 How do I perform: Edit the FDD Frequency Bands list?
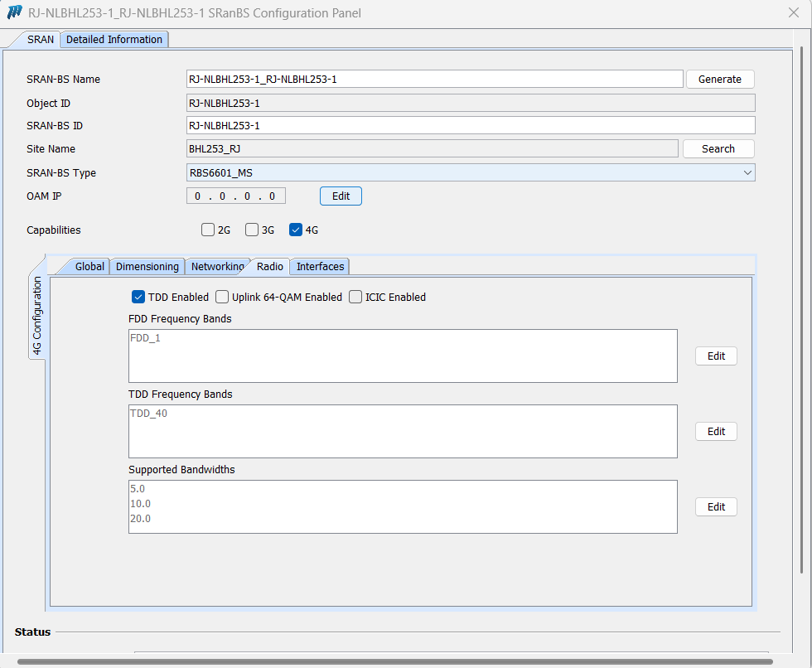coord(716,356)
